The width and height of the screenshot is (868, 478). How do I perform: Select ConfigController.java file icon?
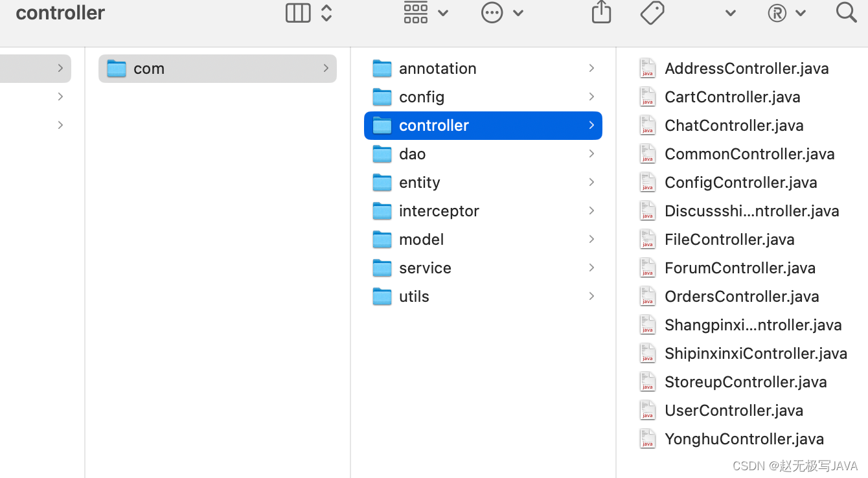pyautogui.click(x=648, y=182)
